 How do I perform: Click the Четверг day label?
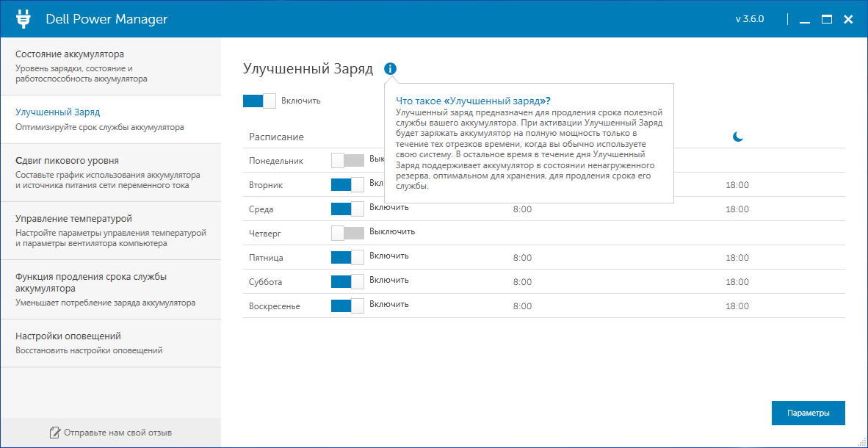[x=265, y=234]
